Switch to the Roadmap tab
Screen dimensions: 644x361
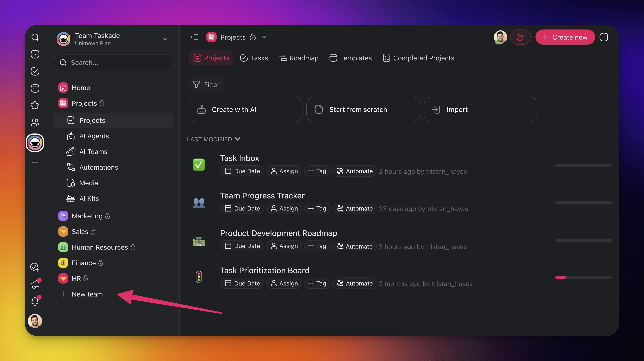pos(299,58)
